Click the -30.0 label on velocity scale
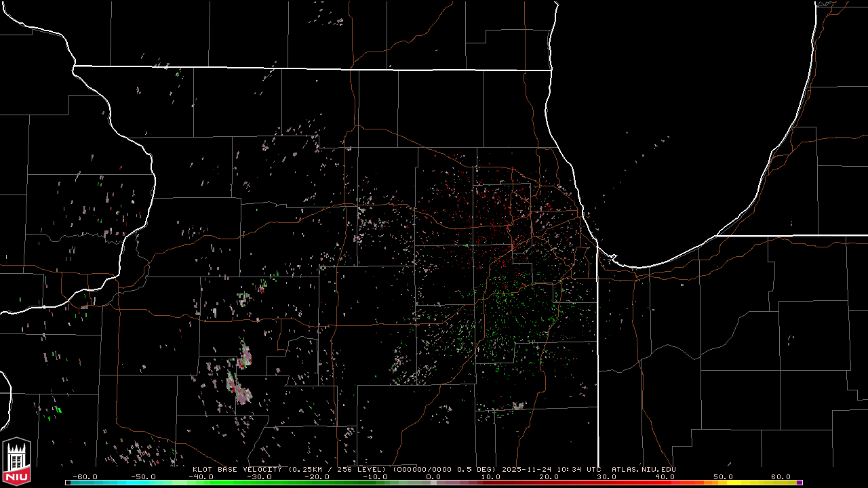868x488 pixels. click(x=258, y=476)
